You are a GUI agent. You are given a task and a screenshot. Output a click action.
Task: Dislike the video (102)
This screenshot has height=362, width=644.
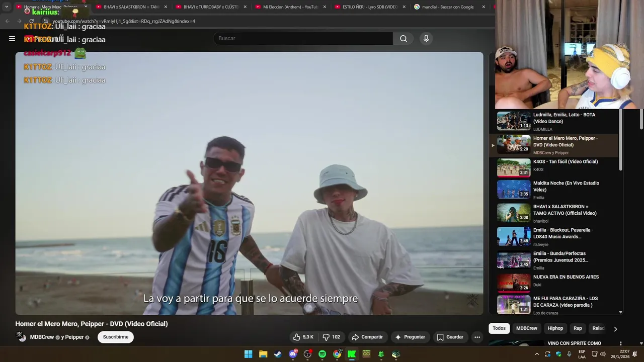(x=332, y=337)
